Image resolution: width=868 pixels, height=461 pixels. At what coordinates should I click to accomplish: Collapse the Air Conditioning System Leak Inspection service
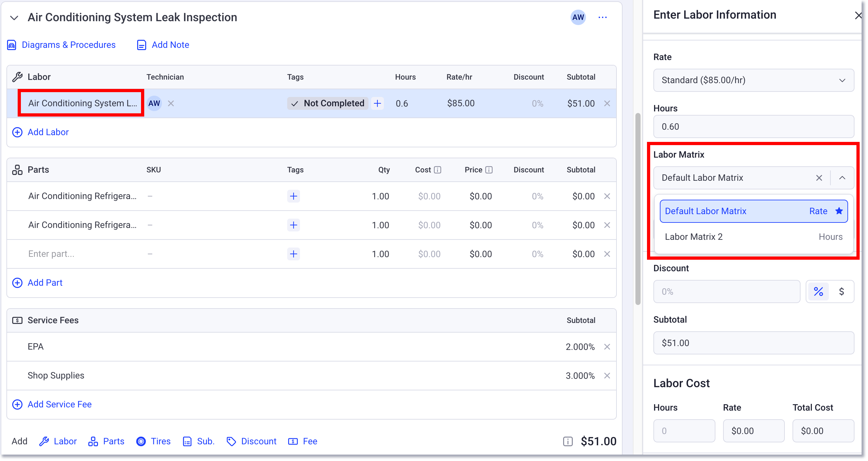tap(14, 18)
